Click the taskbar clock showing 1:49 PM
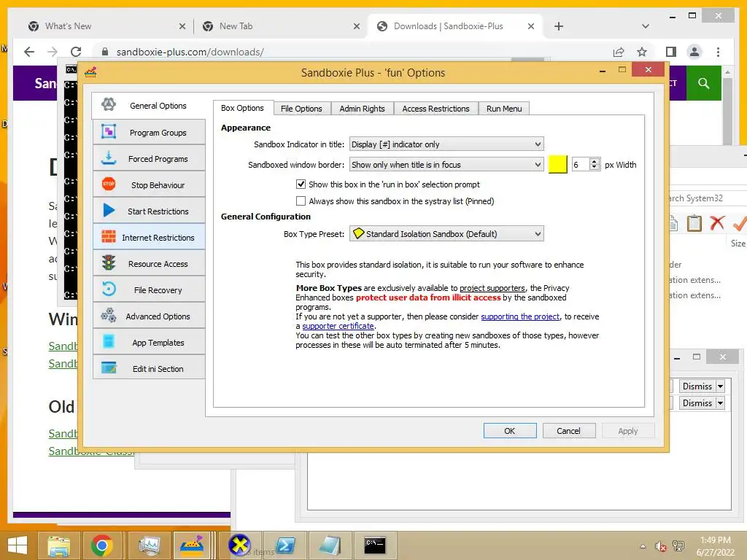747x560 pixels. [x=716, y=545]
